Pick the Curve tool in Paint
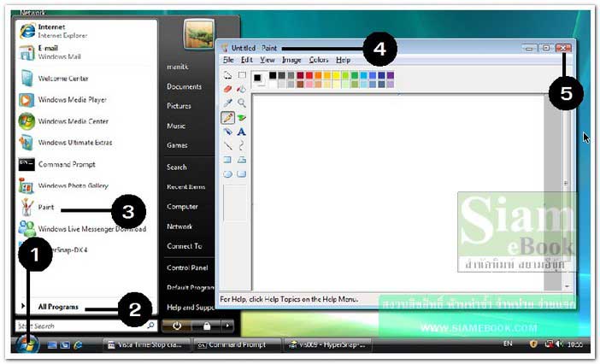Viewport: 600px width, 364px height. tap(242, 145)
